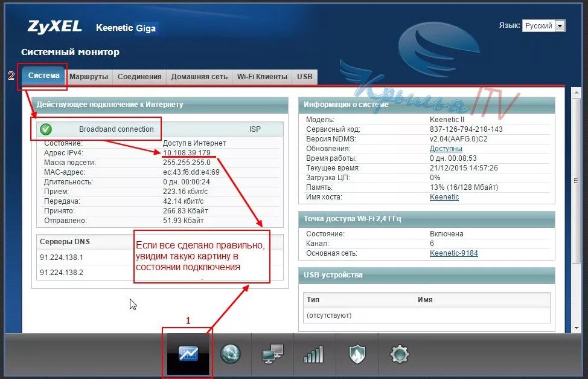The image size is (588, 379).
Task: Click the receive rate 223.16 кбит/с
Action: [x=185, y=192]
